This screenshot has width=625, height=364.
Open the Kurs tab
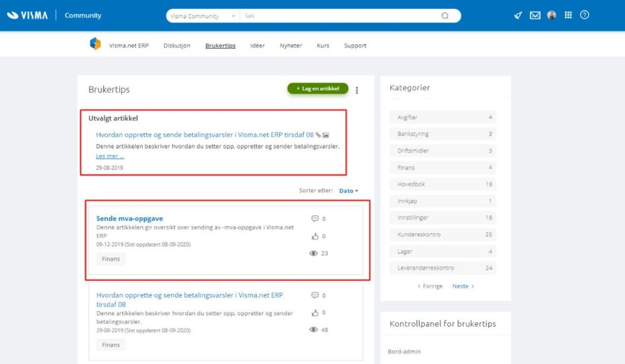[323, 46]
